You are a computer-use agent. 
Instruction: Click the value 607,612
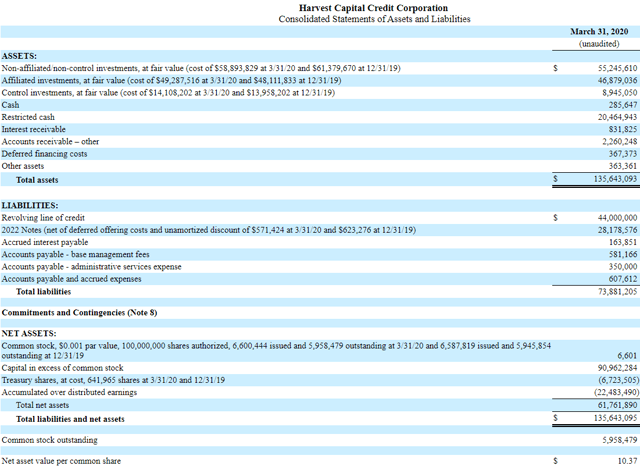click(x=623, y=279)
